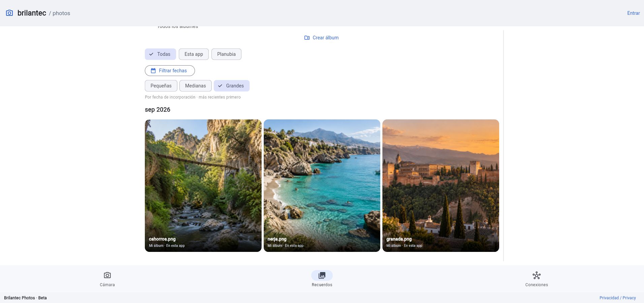Open the Filtrar fechas date filter
The height and width of the screenshot is (303, 644).
[170, 71]
